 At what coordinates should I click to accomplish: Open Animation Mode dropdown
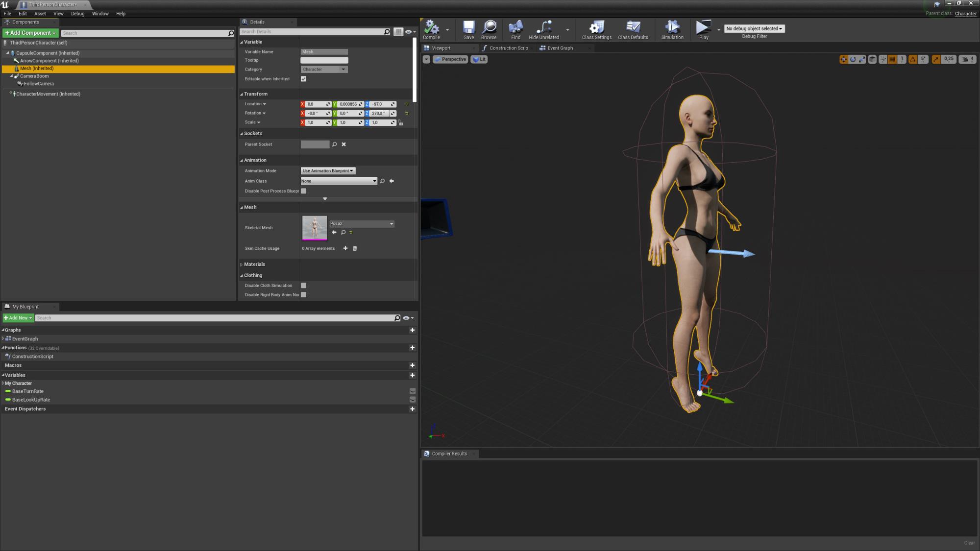328,171
